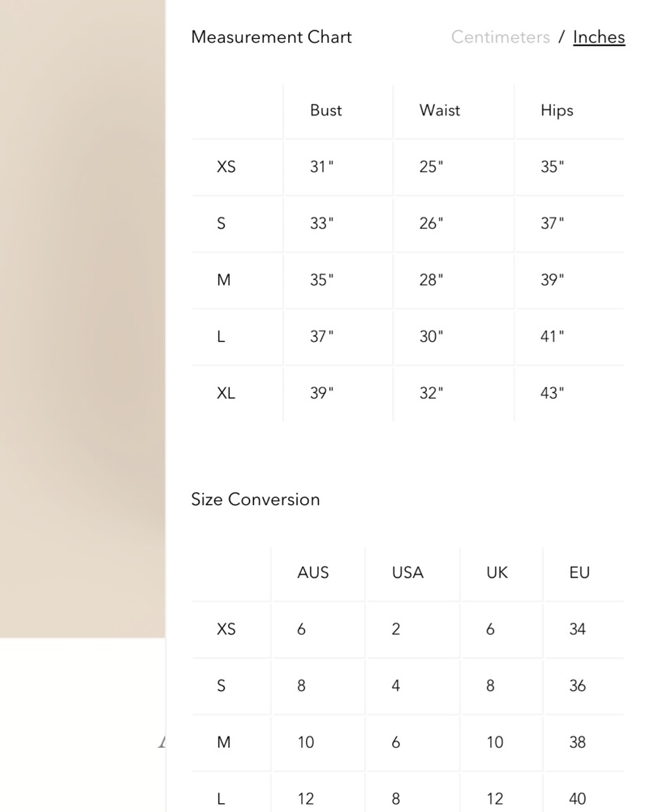This screenshot has height=812, width=650.
Task: Select the Inches unit link
Action: pyautogui.click(x=598, y=37)
